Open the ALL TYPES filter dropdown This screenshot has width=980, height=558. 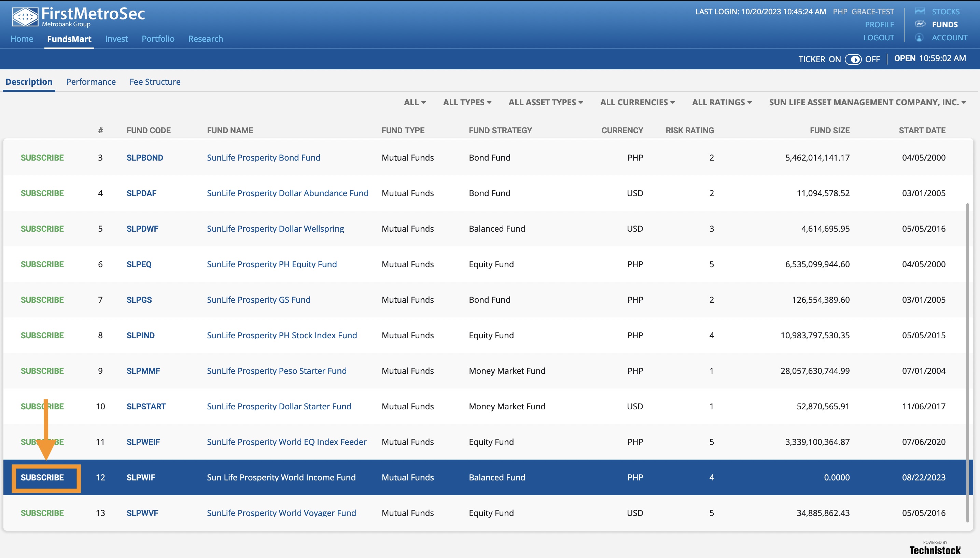(467, 102)
